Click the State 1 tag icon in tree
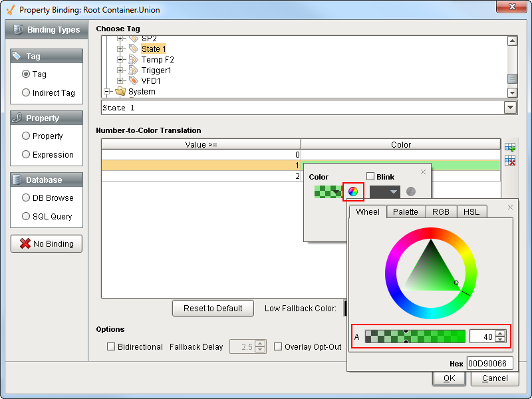532x399 pixels. 134,49
